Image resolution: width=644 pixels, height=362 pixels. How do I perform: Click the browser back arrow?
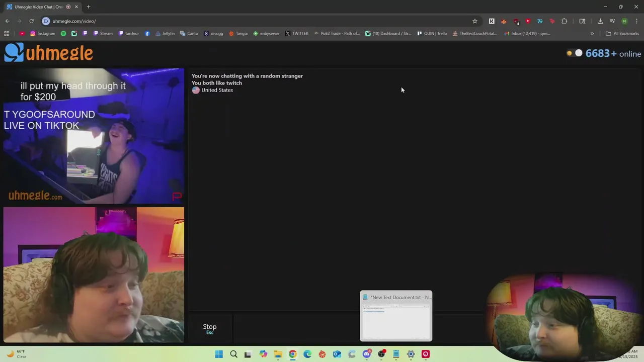7,21
